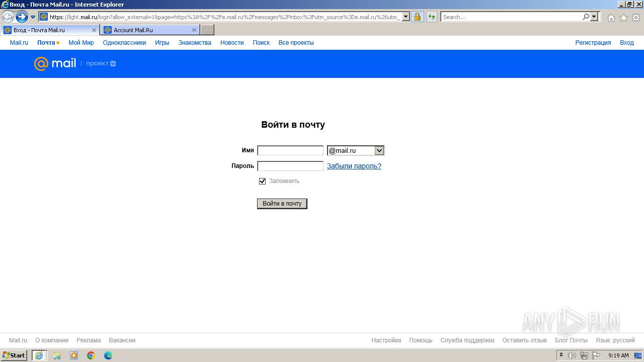Open the Home icon in IE toolbar
644x362 pixels.
point(611,18)
